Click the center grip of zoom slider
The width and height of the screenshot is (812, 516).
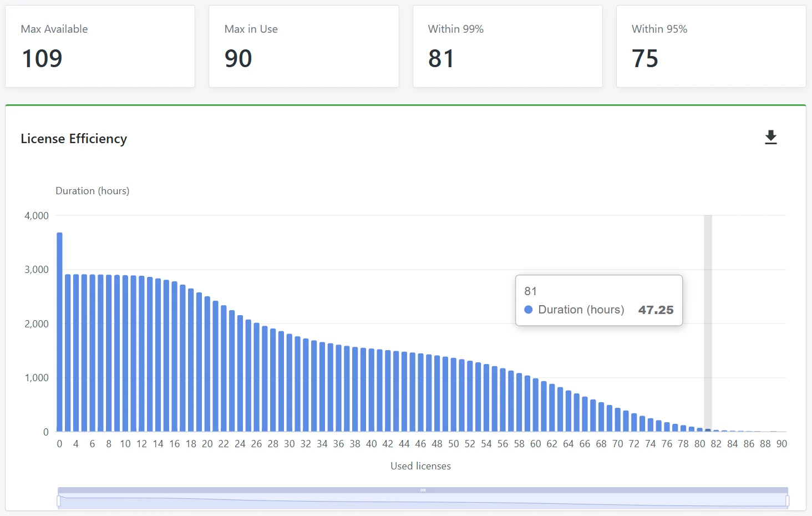[x=423, y=490]
